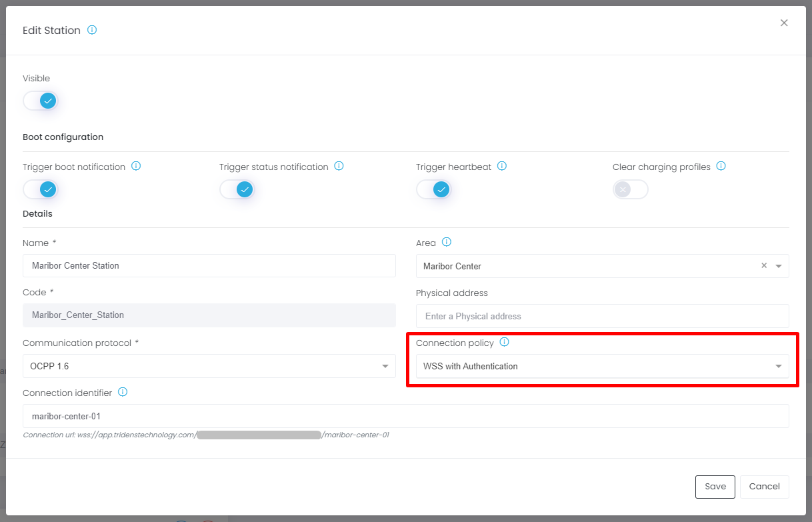812x522 pixels.
Task: Click info icon next to Connection policy
Action: coord(504,342)
